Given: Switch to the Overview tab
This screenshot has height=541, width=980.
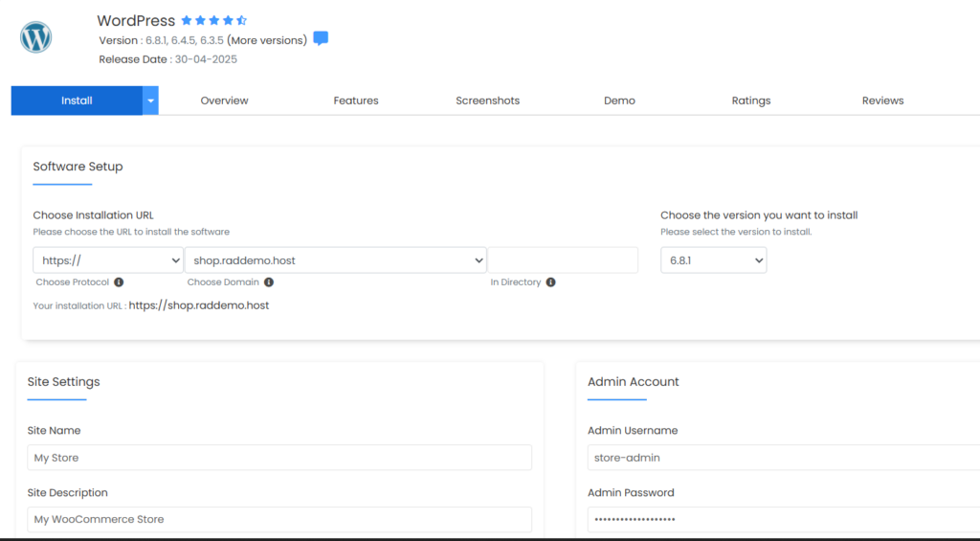Looking at the screenshot, I should tap(224, 101).
